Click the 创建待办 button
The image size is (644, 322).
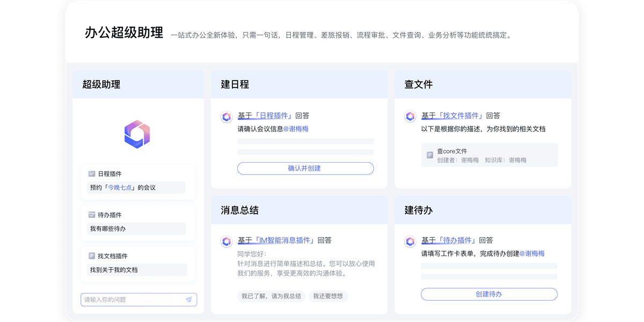[x=489, y=294]
